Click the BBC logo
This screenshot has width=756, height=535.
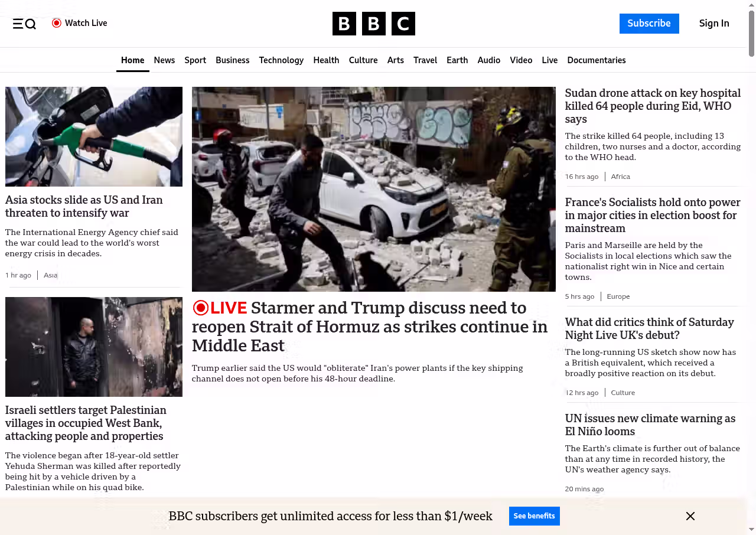click(373, 24)
